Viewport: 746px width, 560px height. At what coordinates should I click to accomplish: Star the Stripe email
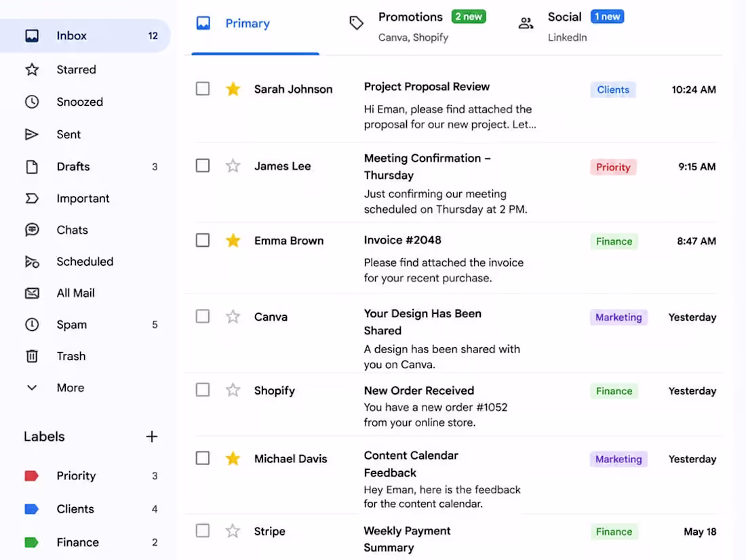click(233, 531)
